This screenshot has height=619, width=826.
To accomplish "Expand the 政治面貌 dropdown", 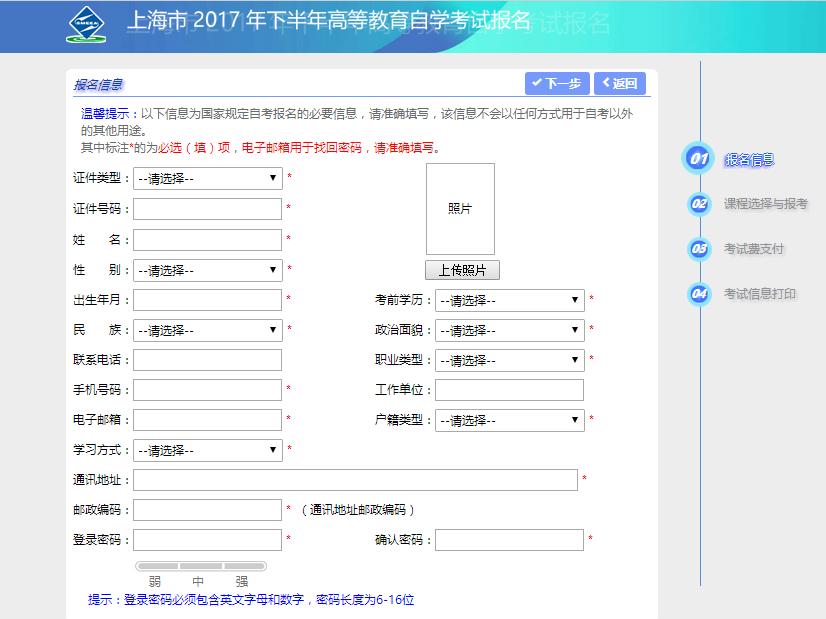I will click(510, 330).
